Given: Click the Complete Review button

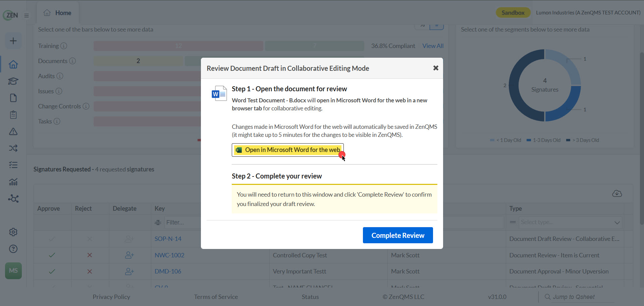Looking at the screenshot, I should [x=398, y=235].
